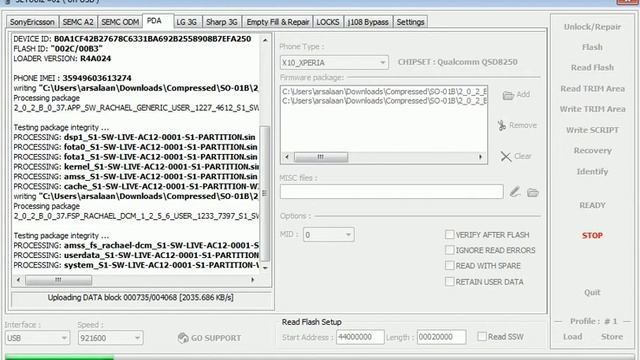Click the READY status label
This screenshot has height=360, width=640.
point(592,205)
